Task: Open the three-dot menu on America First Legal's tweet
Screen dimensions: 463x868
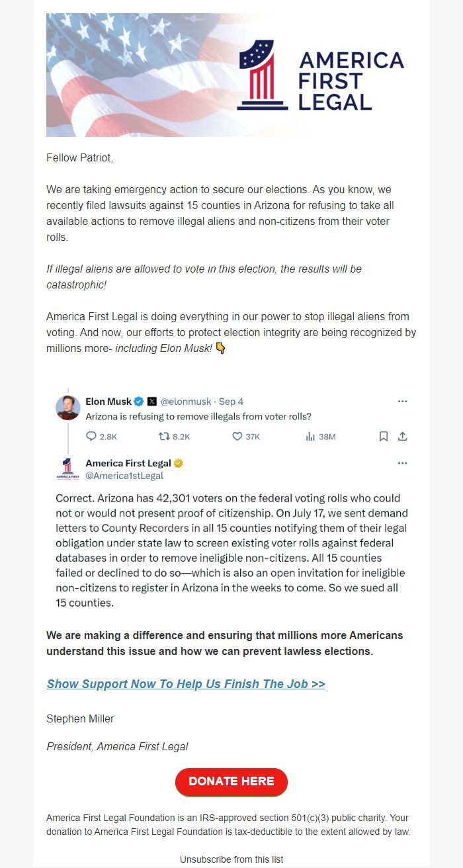Action: point(402,463)
